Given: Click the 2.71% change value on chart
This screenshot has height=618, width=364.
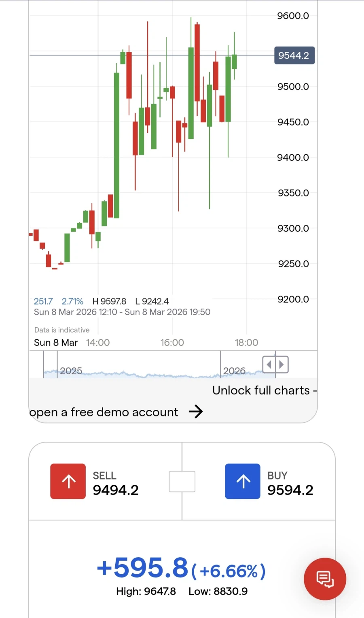Looking at the screenshot, I should click(x=72, y=301).
